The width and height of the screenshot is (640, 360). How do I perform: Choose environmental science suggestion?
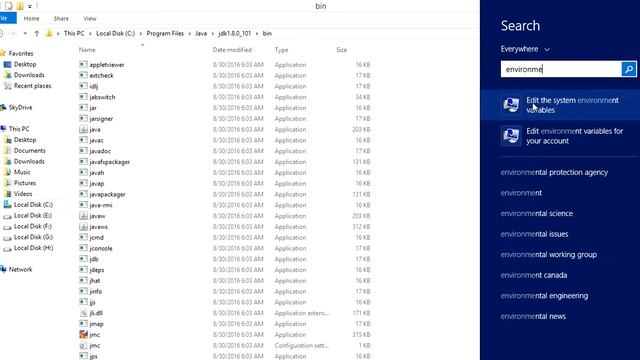[537, 213]
